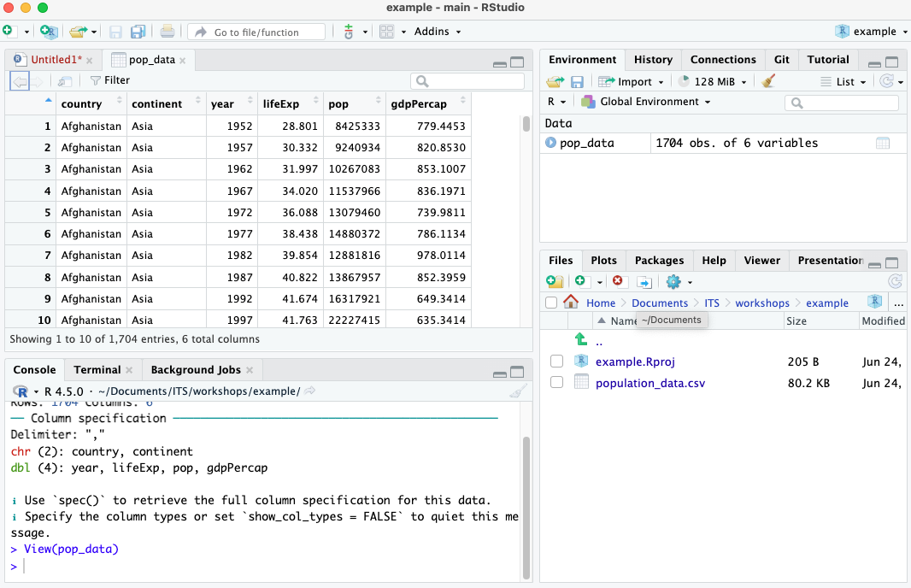The width and height of the screenshot is (911, 588).
Task: Show data viewer in new window
Action: pyautogui.click(x=65, y=80)
